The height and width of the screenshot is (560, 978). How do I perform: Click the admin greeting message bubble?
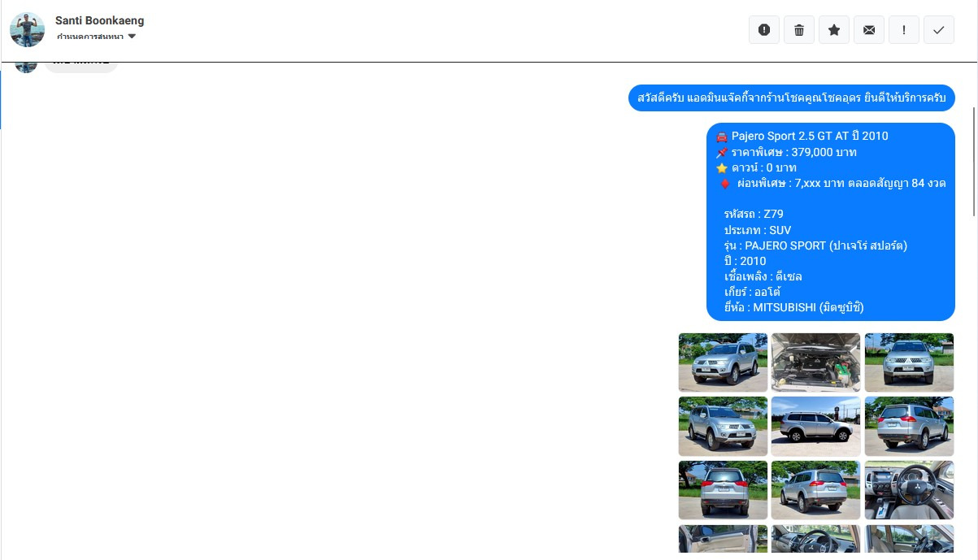791,98
